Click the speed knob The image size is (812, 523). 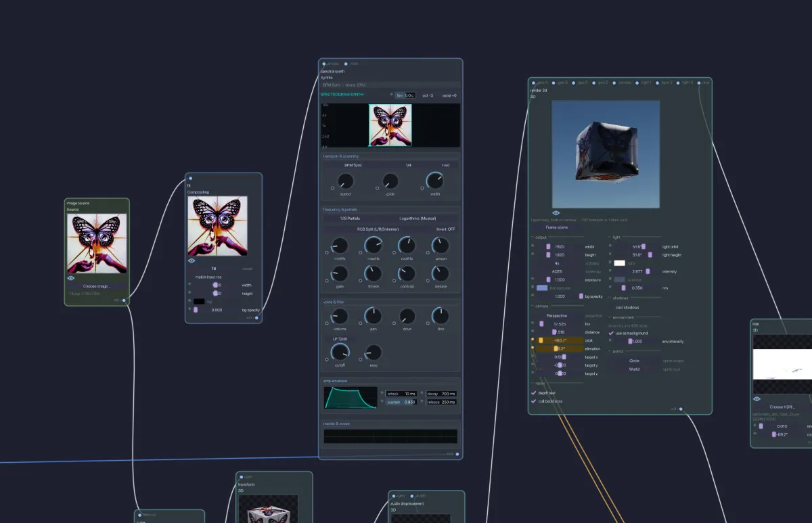tap(345, 181)
